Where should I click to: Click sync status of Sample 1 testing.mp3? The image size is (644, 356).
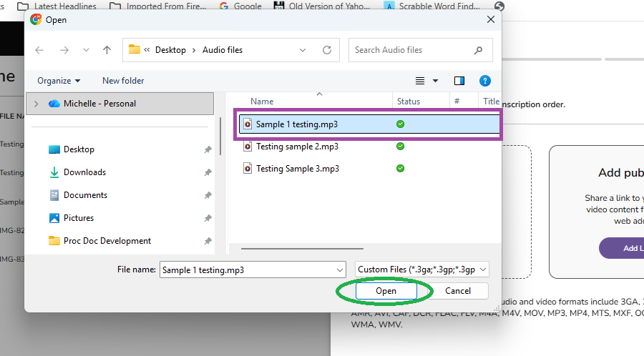(x=401, y=124)
